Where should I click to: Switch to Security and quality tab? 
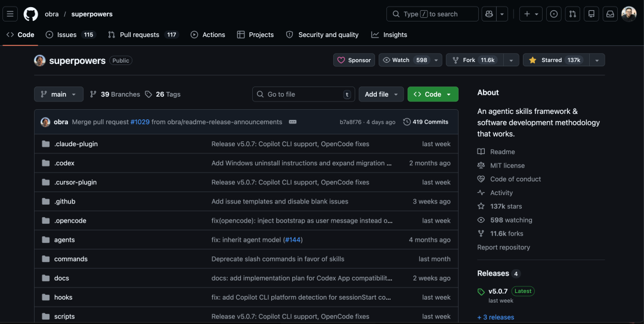click(x=323, y=35)
